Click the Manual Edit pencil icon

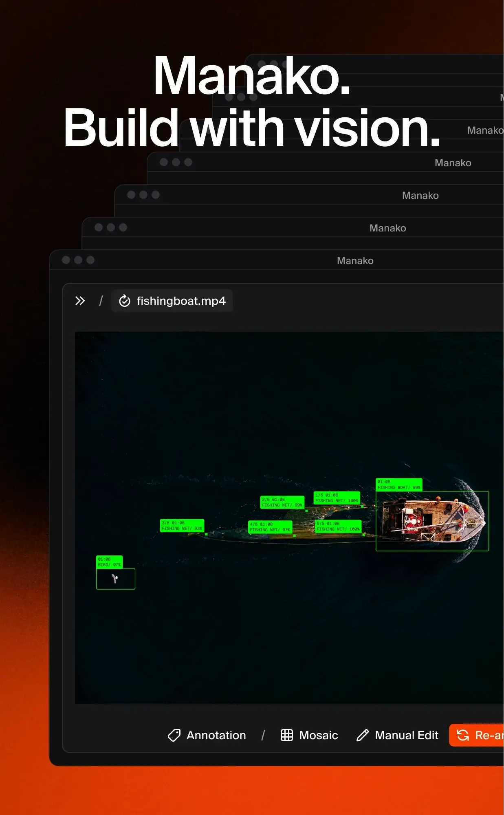362,735
